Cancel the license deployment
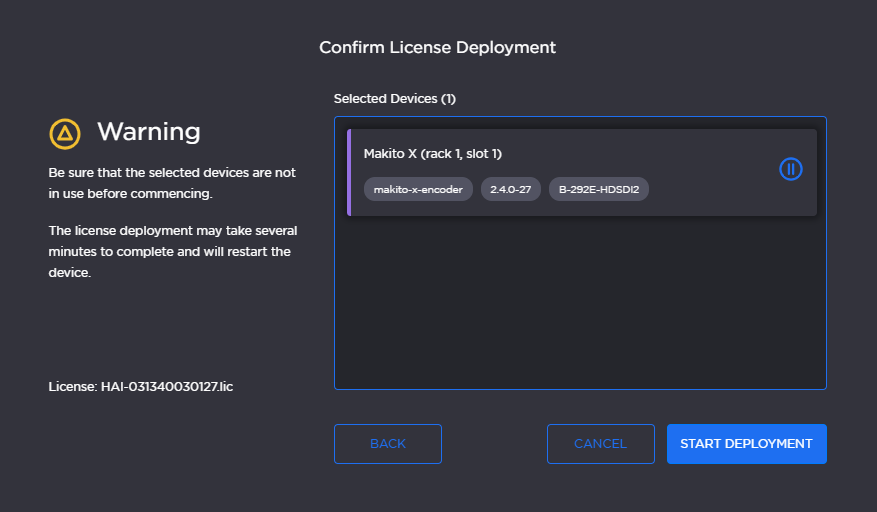The image size is (877, 512). coord(600,444)
